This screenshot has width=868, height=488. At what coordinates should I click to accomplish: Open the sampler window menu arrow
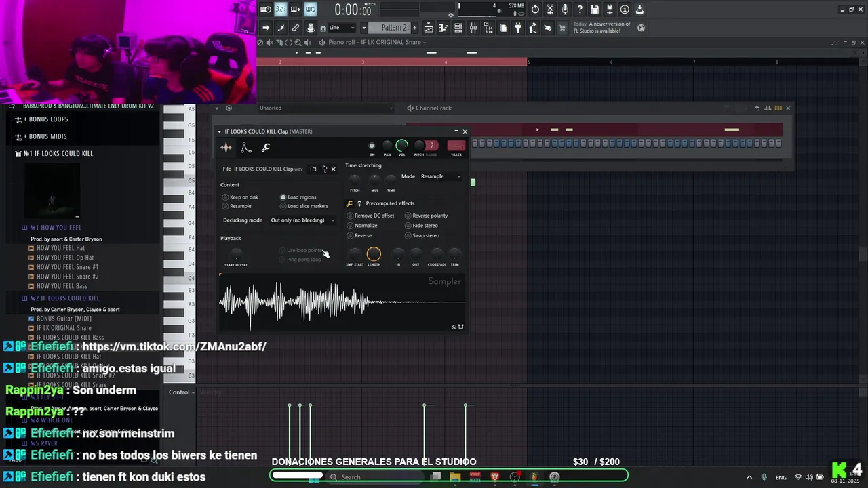pos(220,131)
